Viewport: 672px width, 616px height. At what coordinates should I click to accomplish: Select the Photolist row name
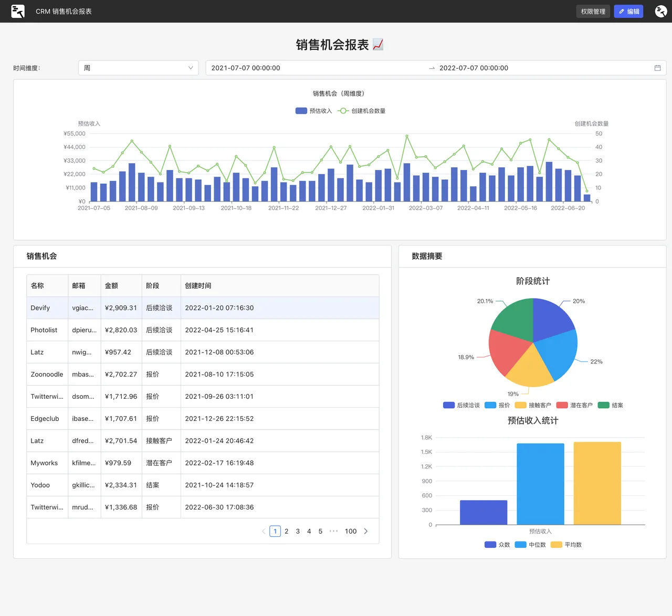point(44,330)
